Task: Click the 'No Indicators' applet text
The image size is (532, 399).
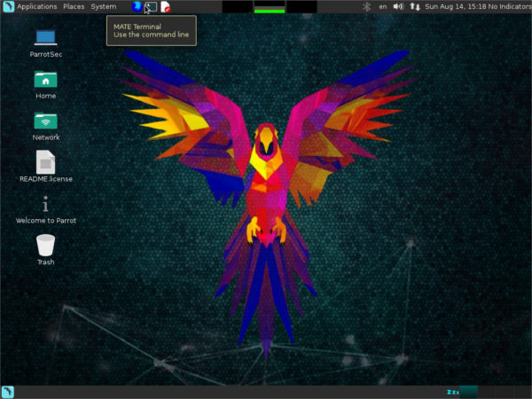Action: (510, 6)
